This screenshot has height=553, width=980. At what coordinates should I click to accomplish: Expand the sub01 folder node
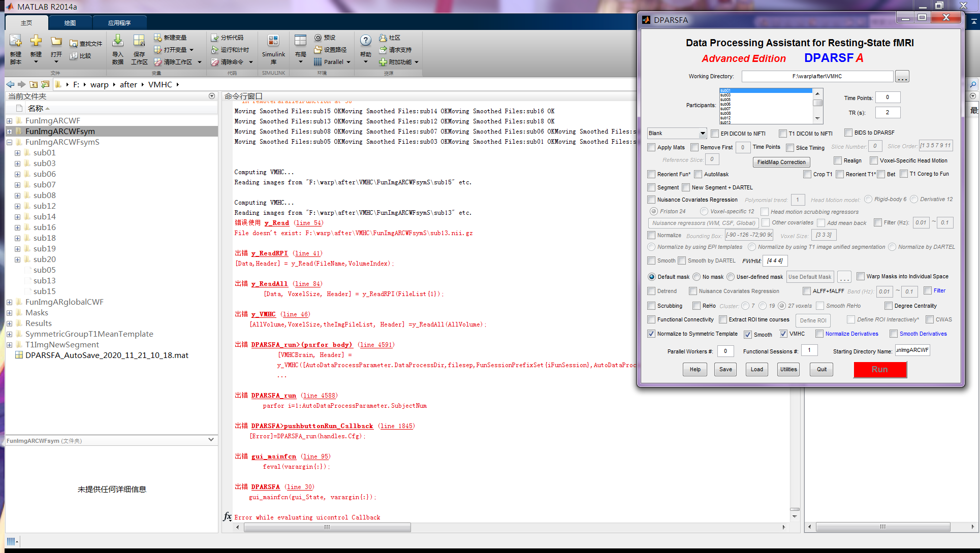tap(17, 153)
